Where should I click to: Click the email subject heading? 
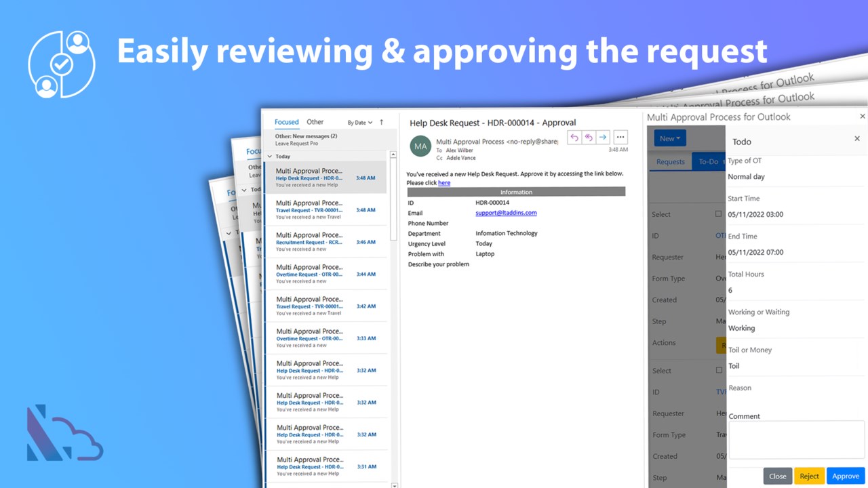point(493,123)
